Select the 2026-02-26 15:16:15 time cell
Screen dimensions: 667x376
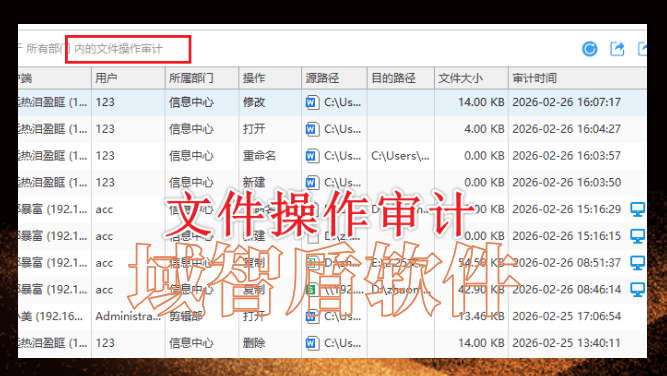coord(567,236)
